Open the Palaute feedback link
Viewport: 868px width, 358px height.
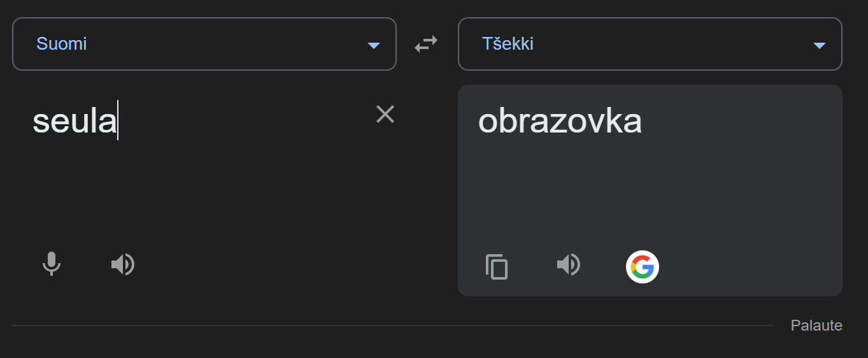point(816,326)
